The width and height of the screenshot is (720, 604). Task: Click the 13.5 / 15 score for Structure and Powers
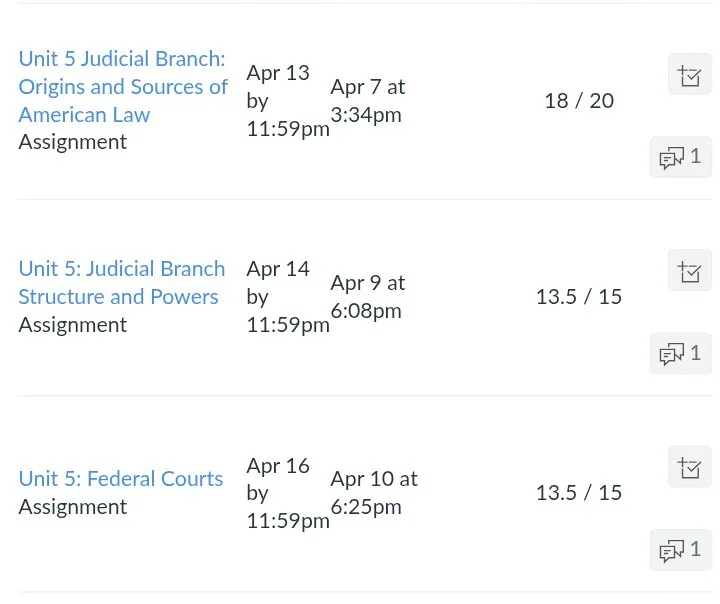(579, 297)
